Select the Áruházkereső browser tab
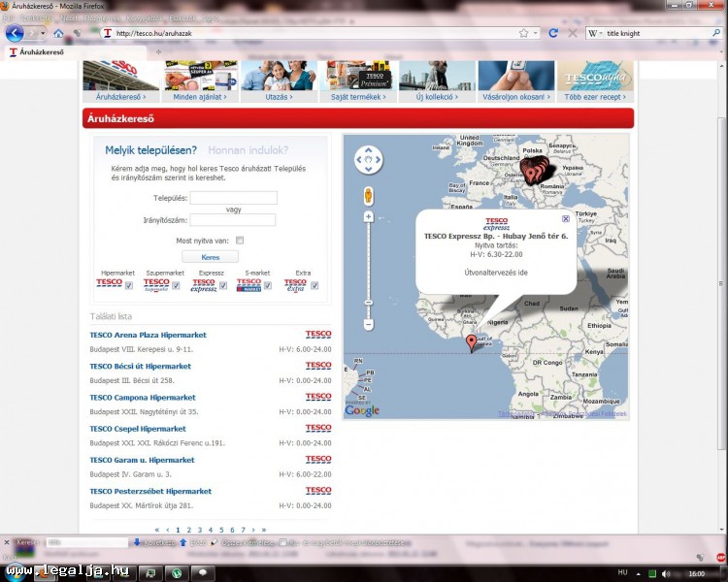Screen dimensions: 728x582 click(x=41, y=52)
